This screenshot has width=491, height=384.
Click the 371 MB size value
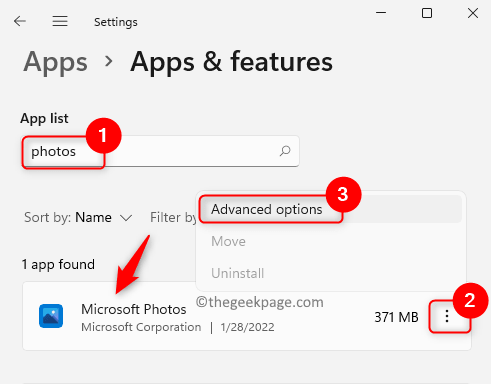click(x=396, y=317)
